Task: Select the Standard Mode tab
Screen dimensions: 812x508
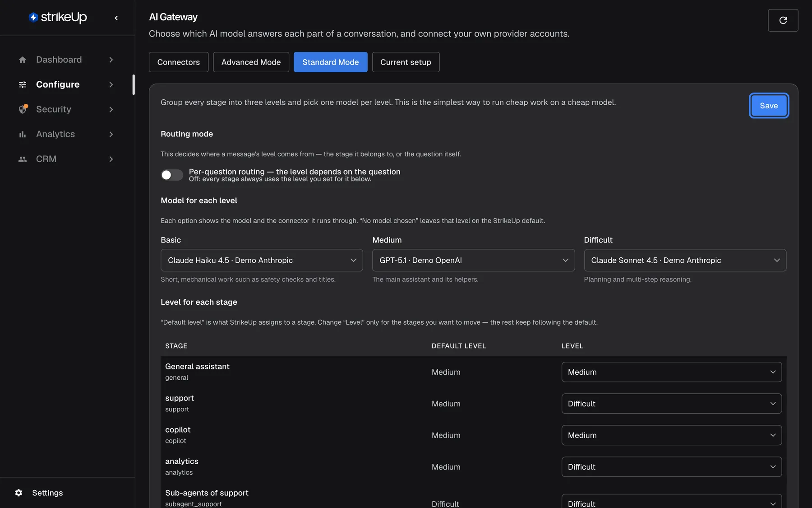Action: pyautogui.click(x=331, y=62)
